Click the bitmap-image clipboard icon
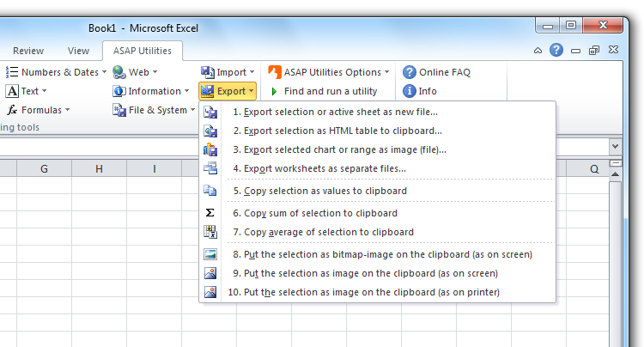This screenshot has height=347, width=644. pos(210,254)
